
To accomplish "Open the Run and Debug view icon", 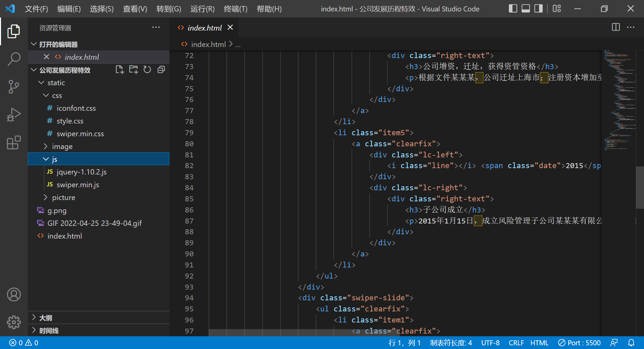I will point(14,114).
